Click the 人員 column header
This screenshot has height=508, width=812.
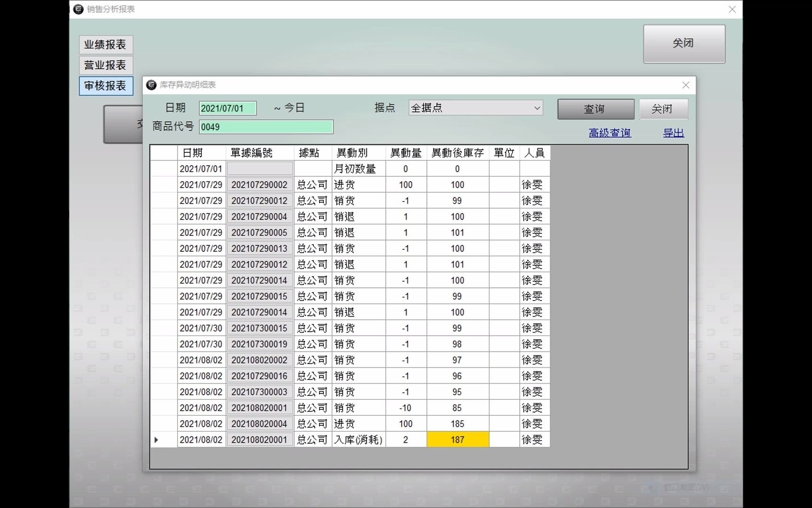[534, 152]
